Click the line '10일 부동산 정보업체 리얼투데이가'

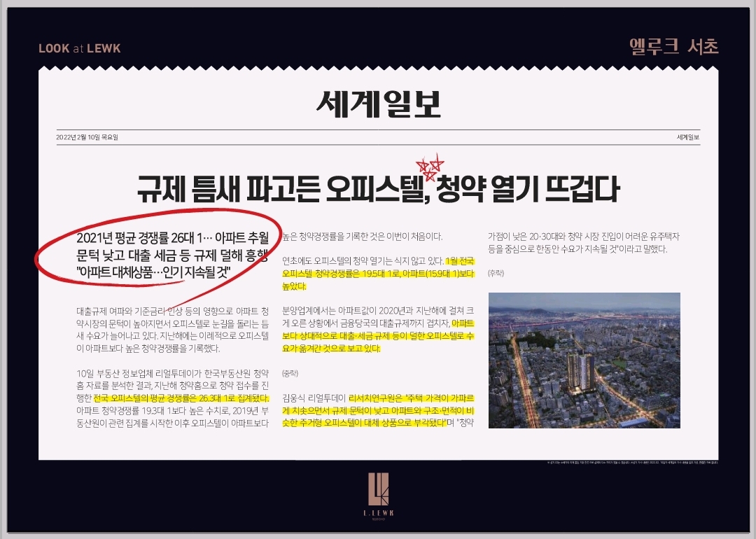(173, 373)
